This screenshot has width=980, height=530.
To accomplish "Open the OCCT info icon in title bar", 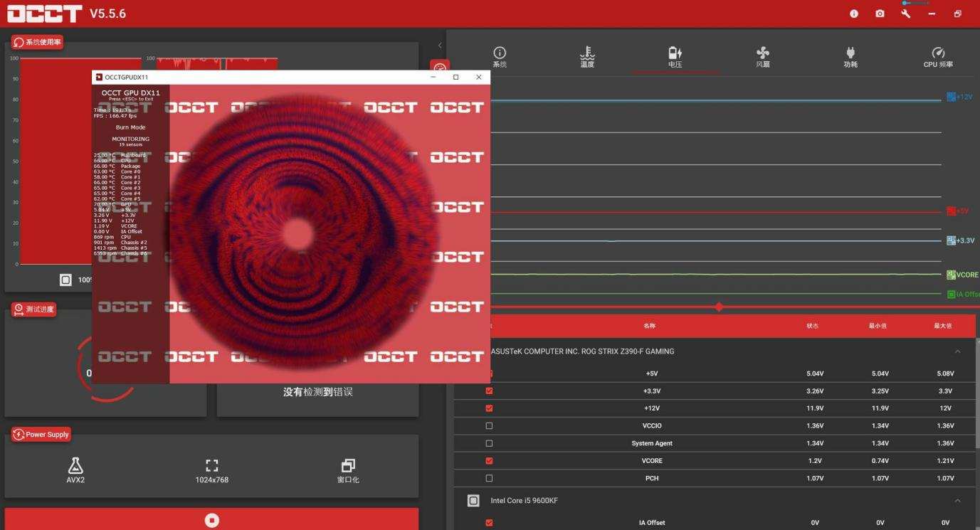I will point(854,14).
